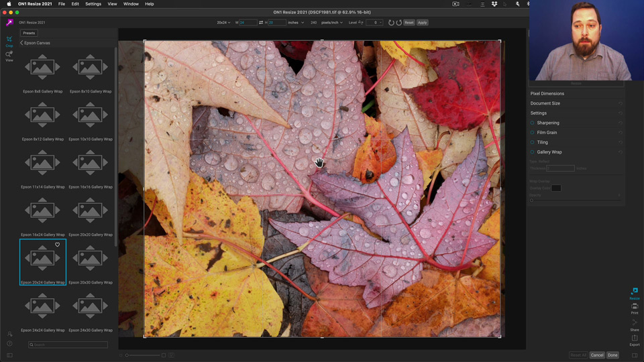This screenshot has width=644, height=362.
Task: Click the Done button
Action: tap(612, 355)
